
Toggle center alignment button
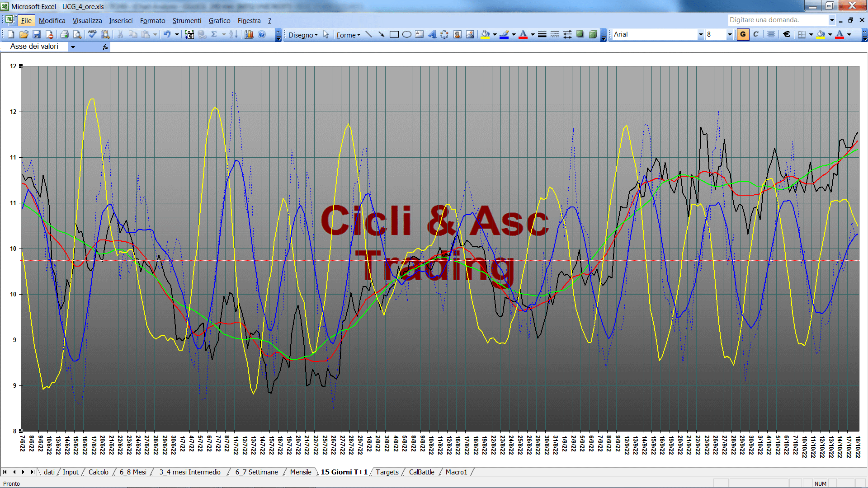click(771, 34)
